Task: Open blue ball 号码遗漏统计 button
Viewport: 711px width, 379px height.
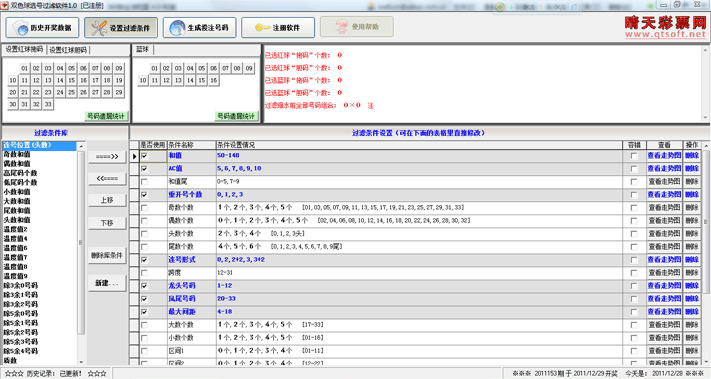Action: [236, 116]
